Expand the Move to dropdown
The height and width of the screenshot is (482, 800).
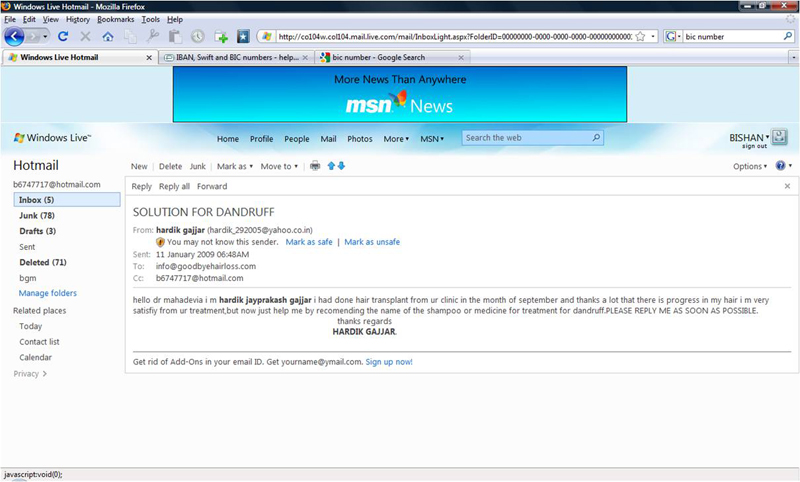279,167
